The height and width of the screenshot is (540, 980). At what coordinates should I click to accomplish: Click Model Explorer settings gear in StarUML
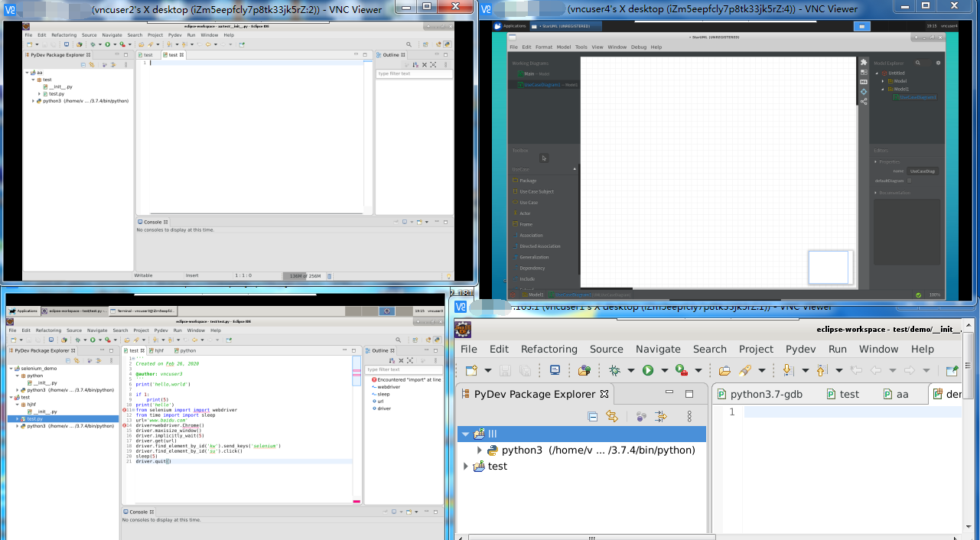coord(939,63)
